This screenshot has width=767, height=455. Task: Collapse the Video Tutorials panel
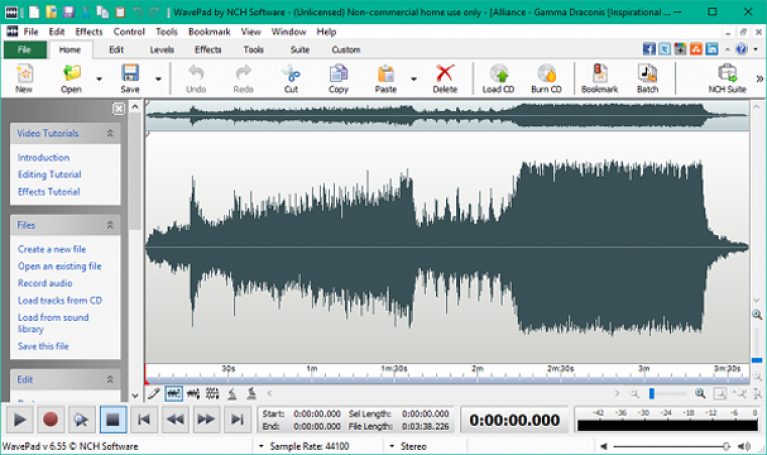point(110,133)
